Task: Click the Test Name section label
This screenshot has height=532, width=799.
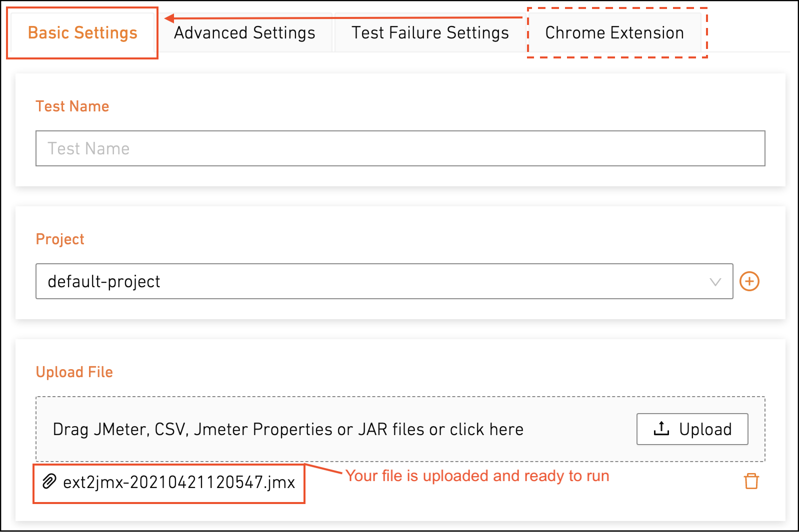Action: (x=72, y=106)
